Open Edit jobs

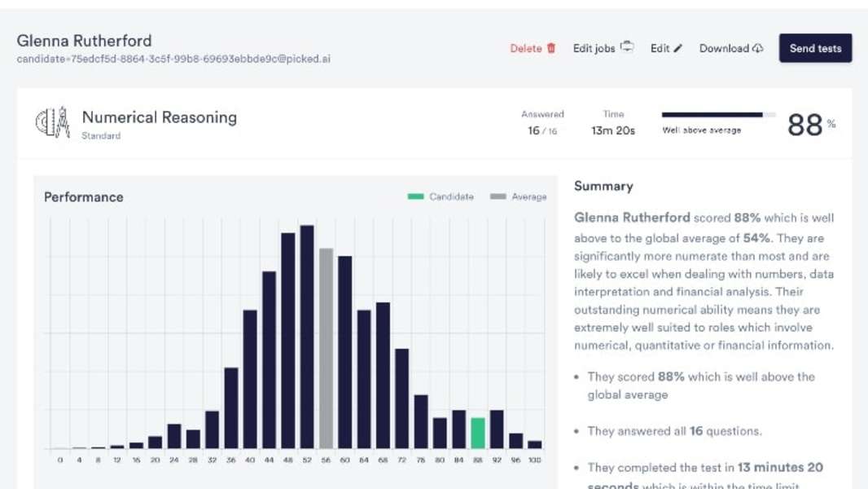(594, 48)
